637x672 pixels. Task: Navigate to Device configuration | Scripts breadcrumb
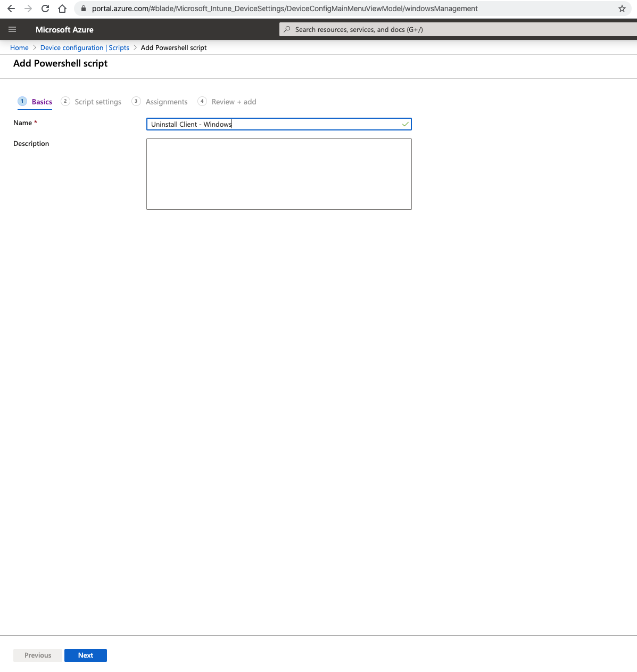tap(84, 47)
